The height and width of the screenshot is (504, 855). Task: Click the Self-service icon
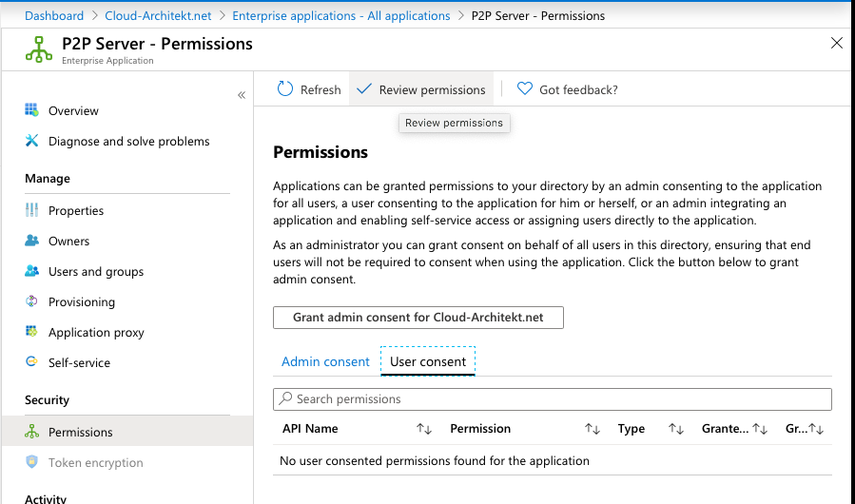[x=31, y=361]
